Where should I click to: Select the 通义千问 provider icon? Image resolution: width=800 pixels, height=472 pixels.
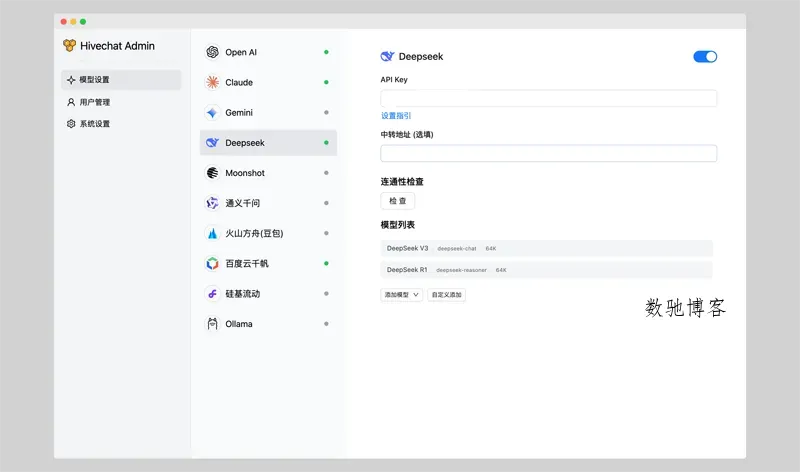[212, 203]
